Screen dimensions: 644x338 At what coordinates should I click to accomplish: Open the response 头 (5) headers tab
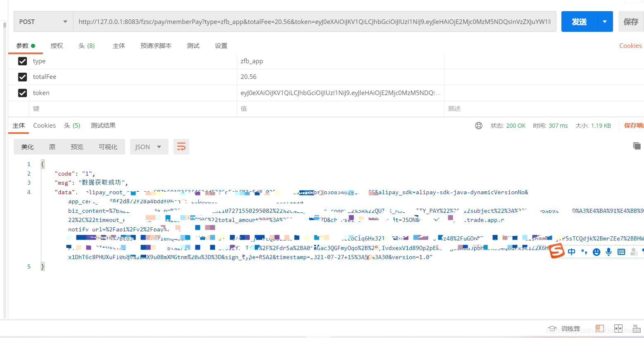[x=72, y=126]
